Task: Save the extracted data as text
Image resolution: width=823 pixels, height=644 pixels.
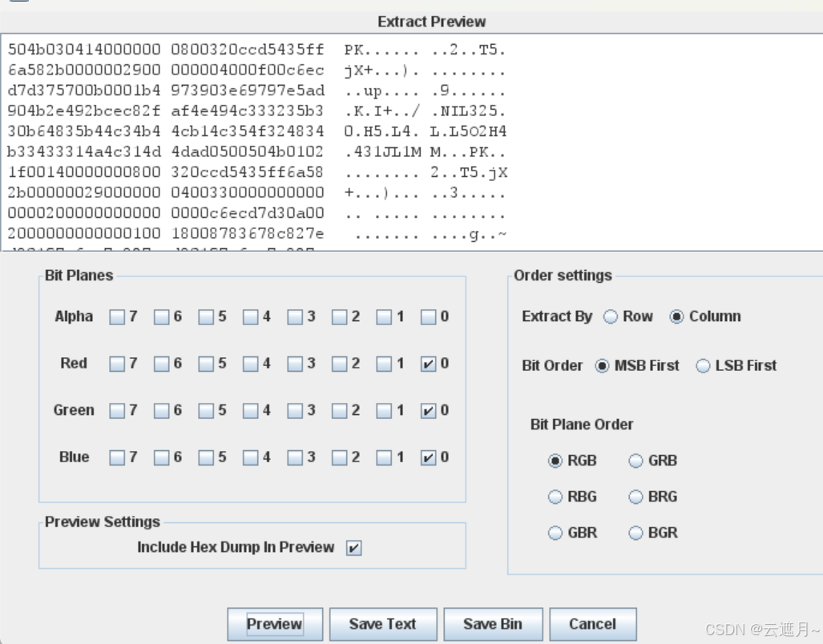Action: [x=382, y=623]
